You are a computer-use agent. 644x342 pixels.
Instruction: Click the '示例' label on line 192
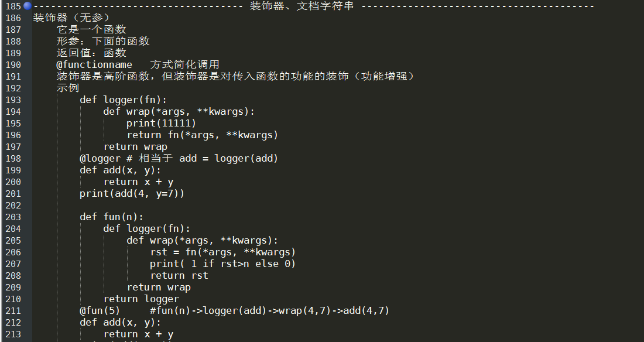click(68, 88)
